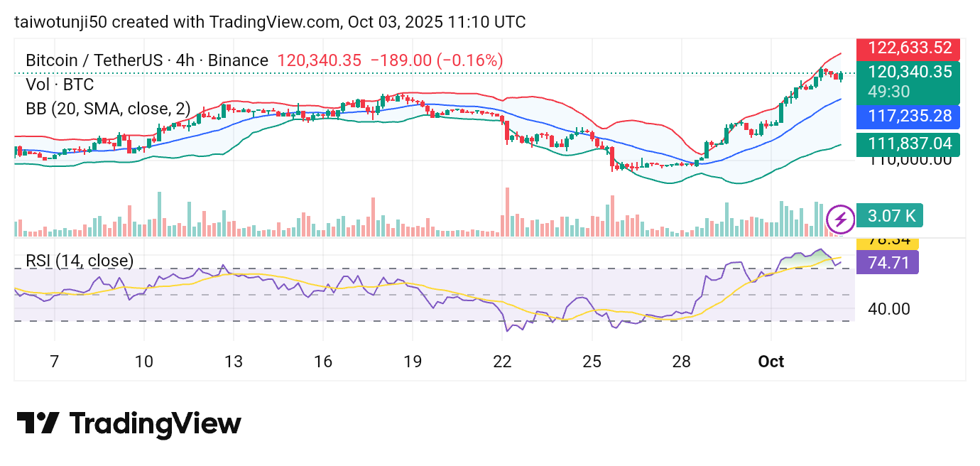Select the Vol · BTC indicator label
The height and width of the screenshot is (466, 980).
point(60,85)
